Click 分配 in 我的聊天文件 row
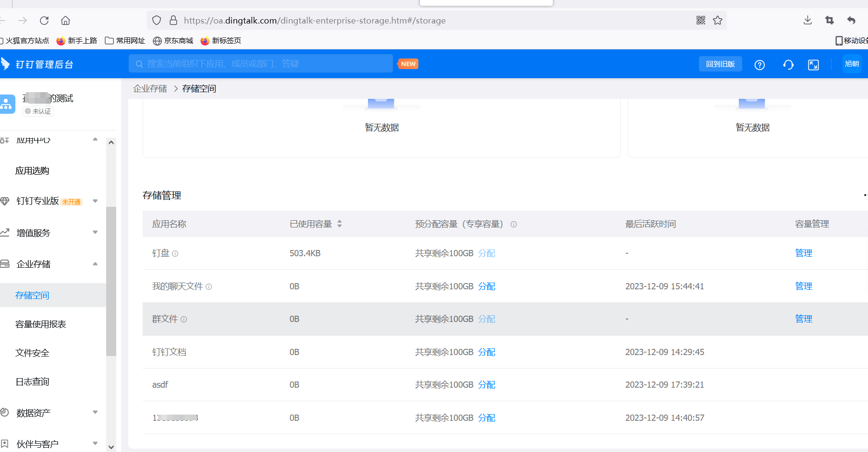The width and height of the screenshot is (868, 452). pyautogui.click(x=487, y=286)
